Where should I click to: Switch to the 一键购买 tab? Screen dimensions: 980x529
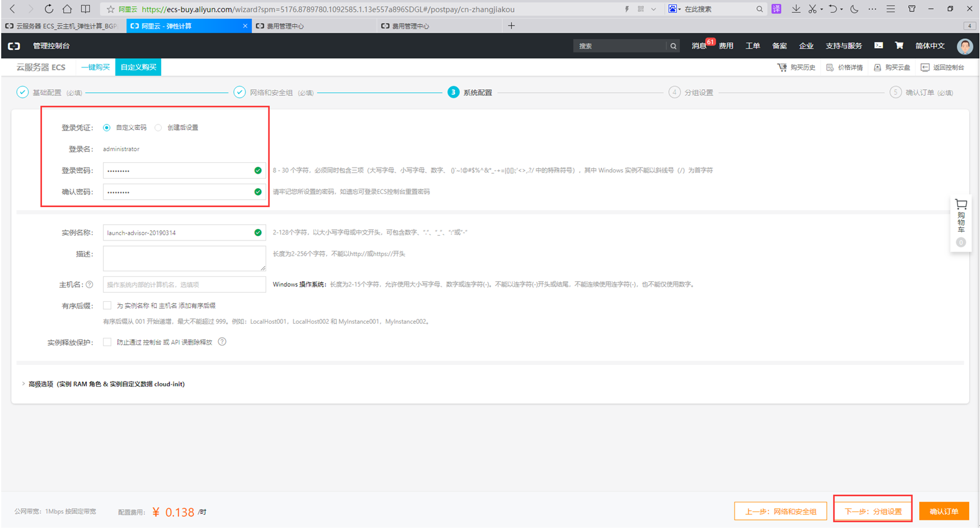[x=95, y=67]
